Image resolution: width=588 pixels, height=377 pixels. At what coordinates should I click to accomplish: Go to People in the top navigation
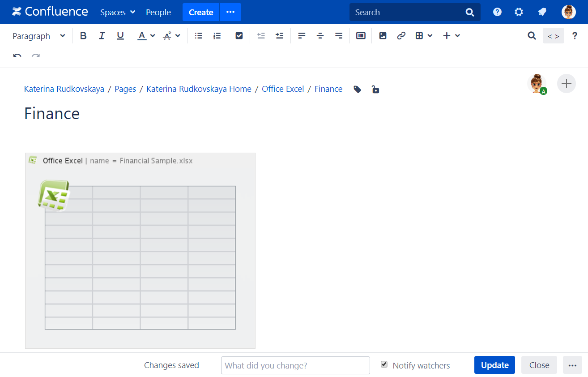[158, 12]
